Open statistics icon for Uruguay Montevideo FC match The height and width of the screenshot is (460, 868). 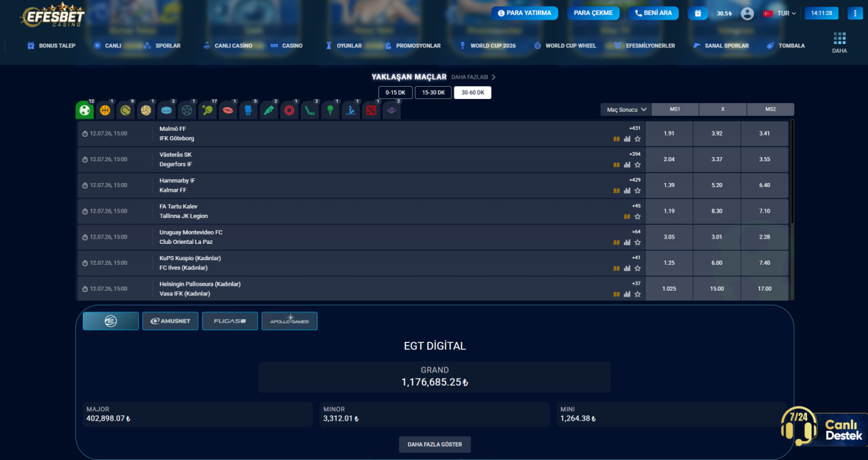click(x=627, y=242)
